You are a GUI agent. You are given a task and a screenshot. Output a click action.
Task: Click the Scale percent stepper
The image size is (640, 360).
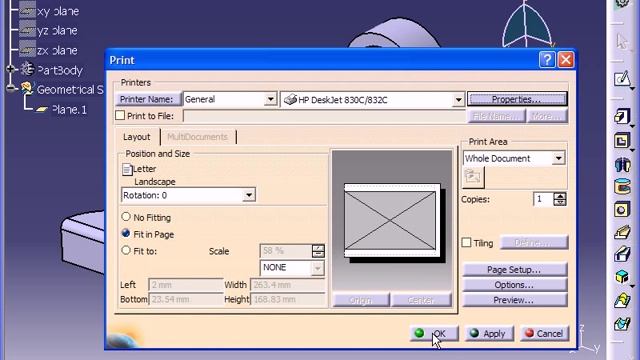point(318,251)
